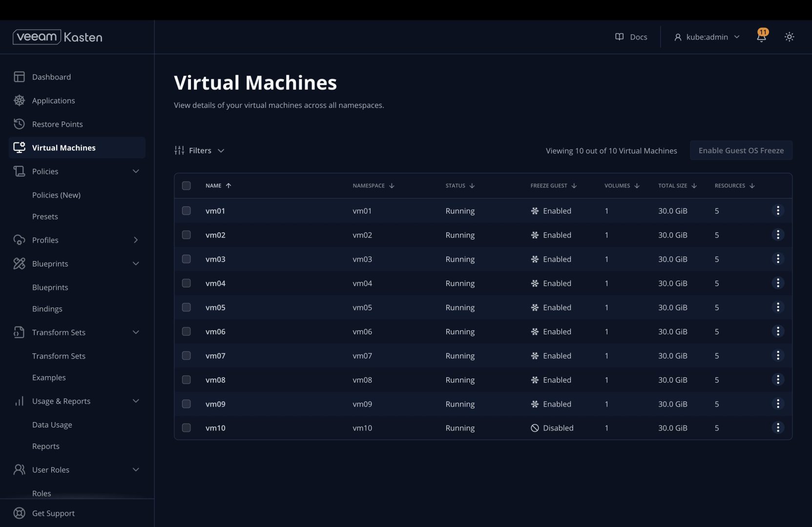Tick the select-all checkbox in table header
The height and width of the screenshot is (527, 812).
[x=186, y=185]
